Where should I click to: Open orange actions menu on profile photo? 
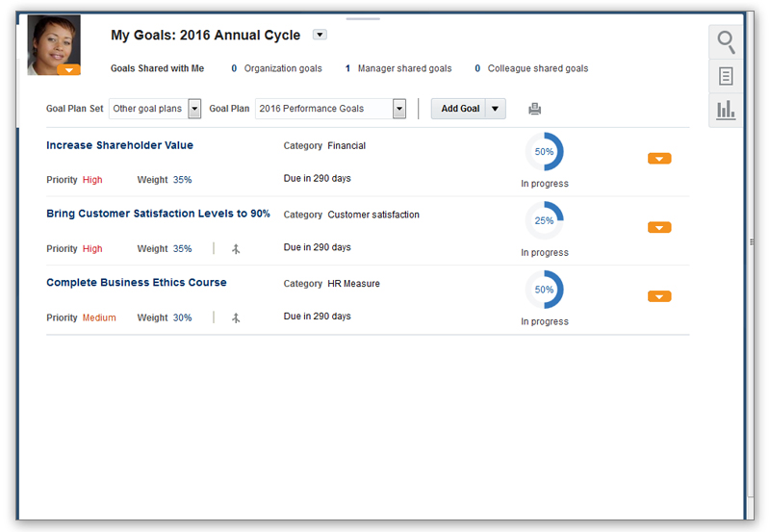coord(68,69)
